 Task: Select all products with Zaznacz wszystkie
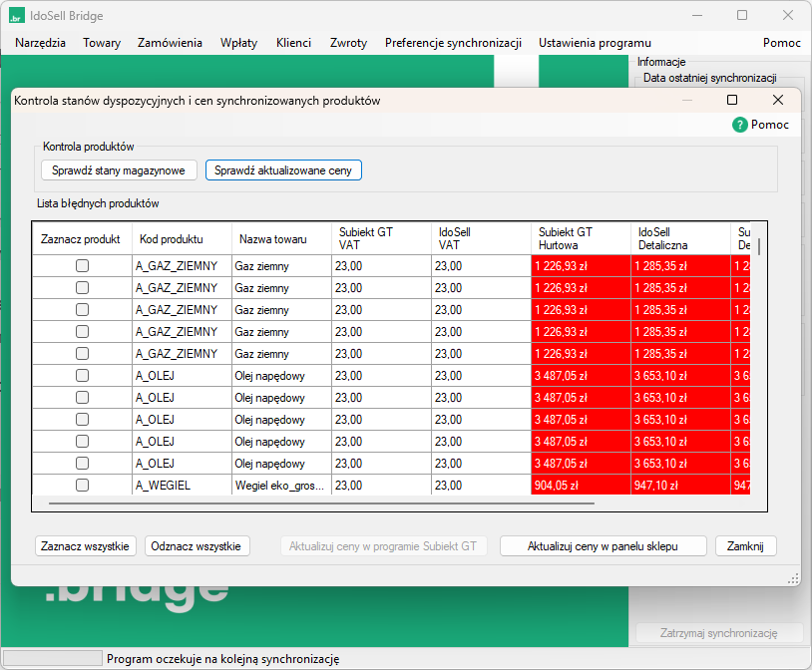coord(86,546)
